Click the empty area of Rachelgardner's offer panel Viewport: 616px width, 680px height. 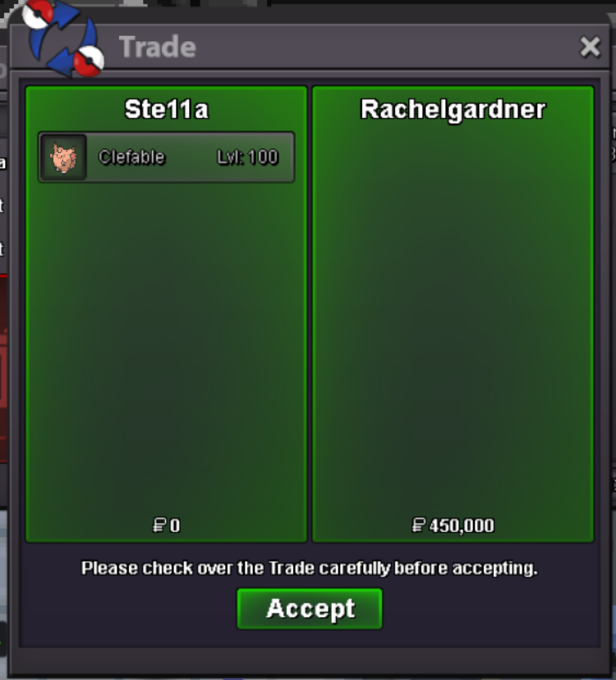(453, 321)
